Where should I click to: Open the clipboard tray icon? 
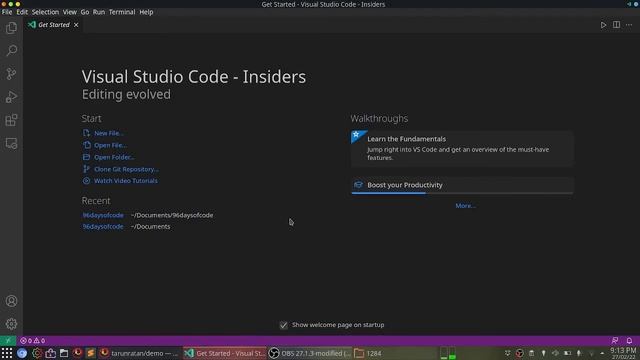[531, 353]
